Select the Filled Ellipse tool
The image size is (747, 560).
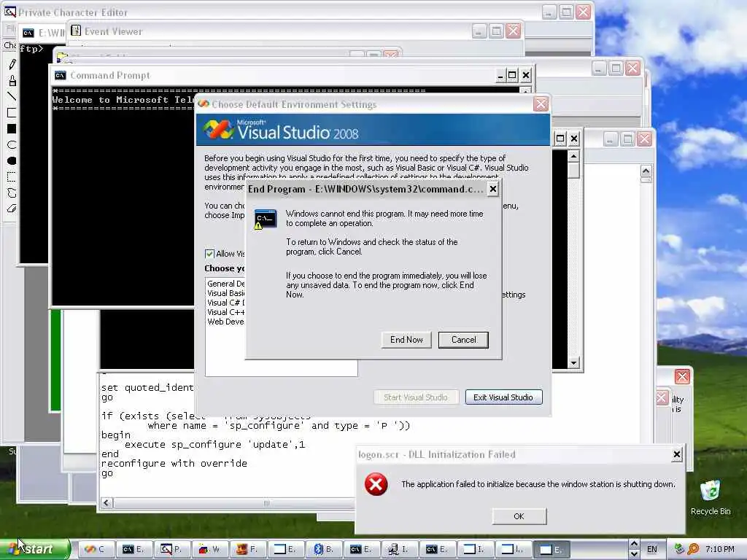(x=12, y=161)
